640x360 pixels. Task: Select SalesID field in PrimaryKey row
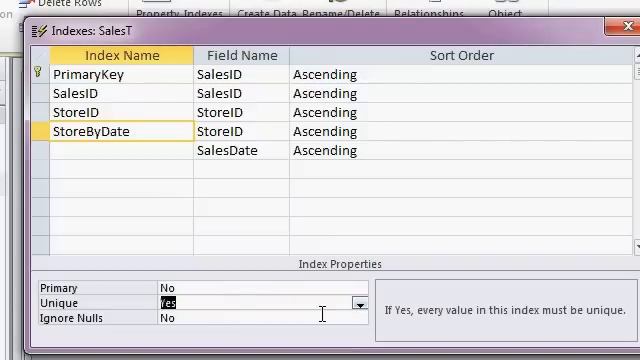tap(242, 75)
